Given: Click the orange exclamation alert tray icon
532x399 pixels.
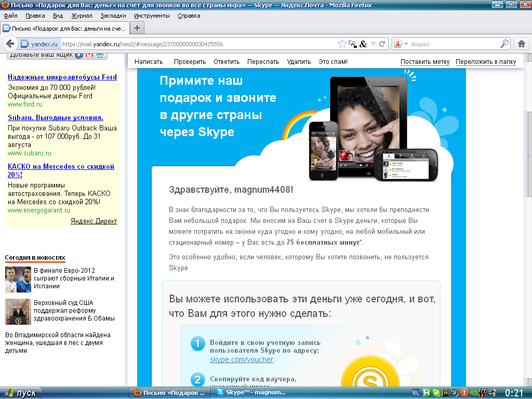Looking at the screenshot, I should tap(464, 393).
